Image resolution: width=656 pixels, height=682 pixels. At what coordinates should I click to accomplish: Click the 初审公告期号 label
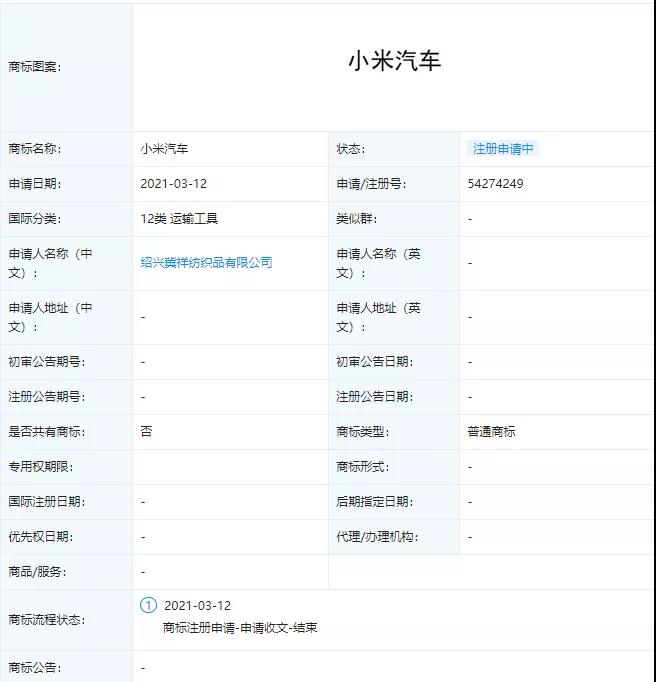[47, 362]
